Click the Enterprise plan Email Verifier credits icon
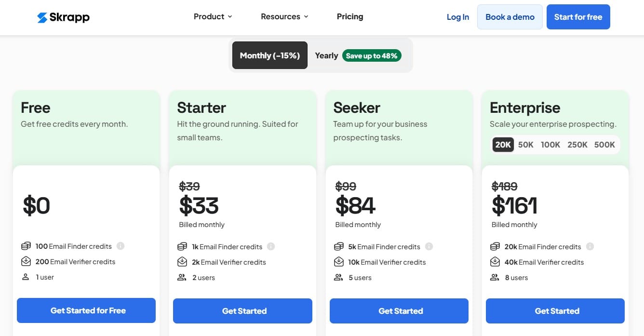644x336 pixels. tap(495, 262)
